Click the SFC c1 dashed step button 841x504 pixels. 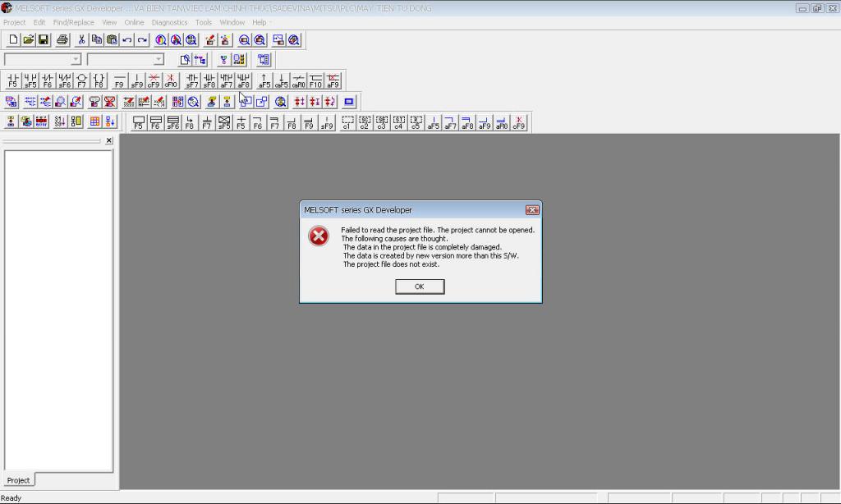pyautogui.click(x=347, y=123)
